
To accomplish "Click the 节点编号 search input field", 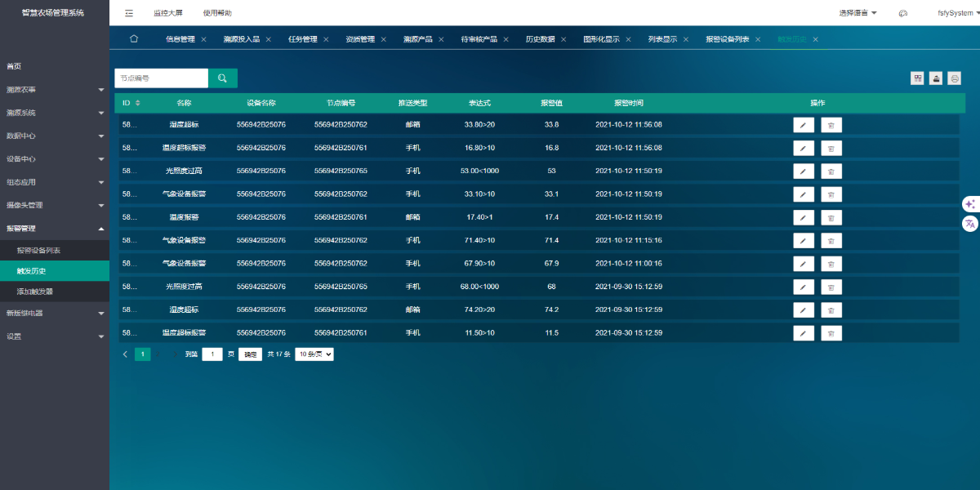I will pos(162,78).
